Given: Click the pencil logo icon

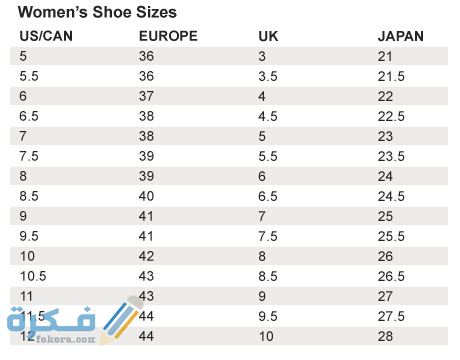Looking at the screenshot, I should 121,320.
